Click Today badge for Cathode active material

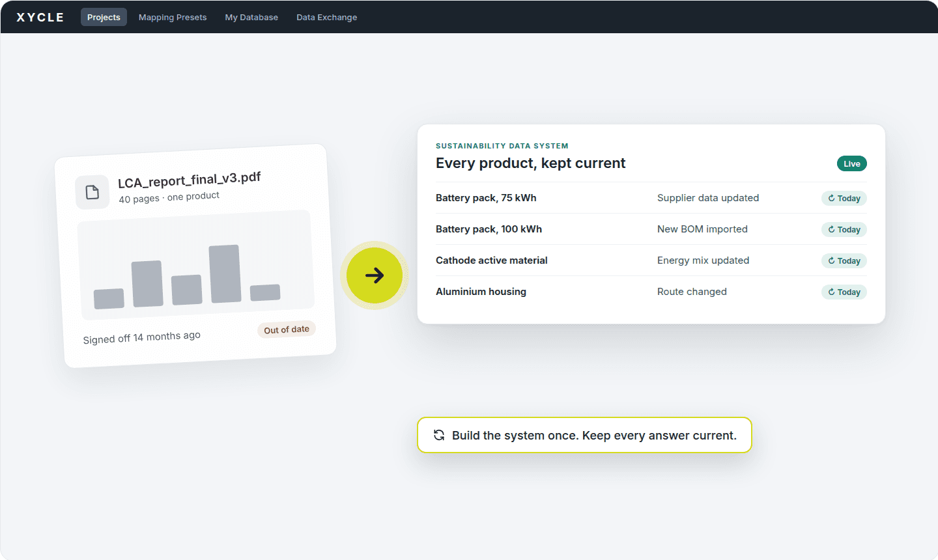[844, 260]
